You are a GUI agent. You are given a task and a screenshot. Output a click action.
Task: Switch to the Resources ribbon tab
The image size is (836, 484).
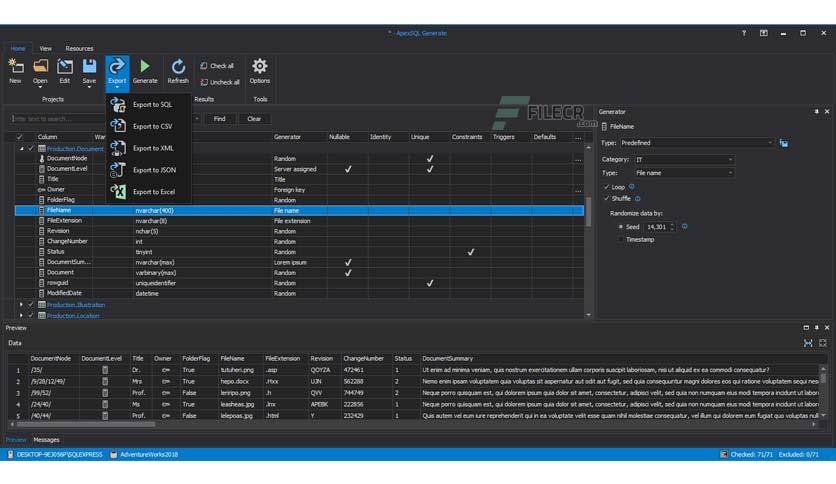(79, 49)
